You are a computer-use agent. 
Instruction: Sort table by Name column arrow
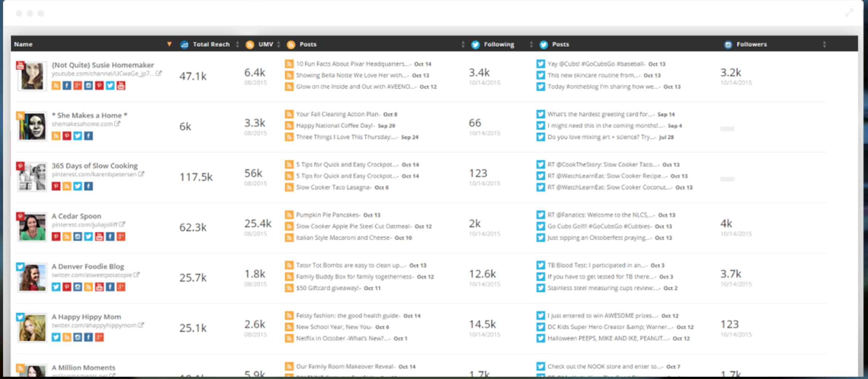pos(169,44)
